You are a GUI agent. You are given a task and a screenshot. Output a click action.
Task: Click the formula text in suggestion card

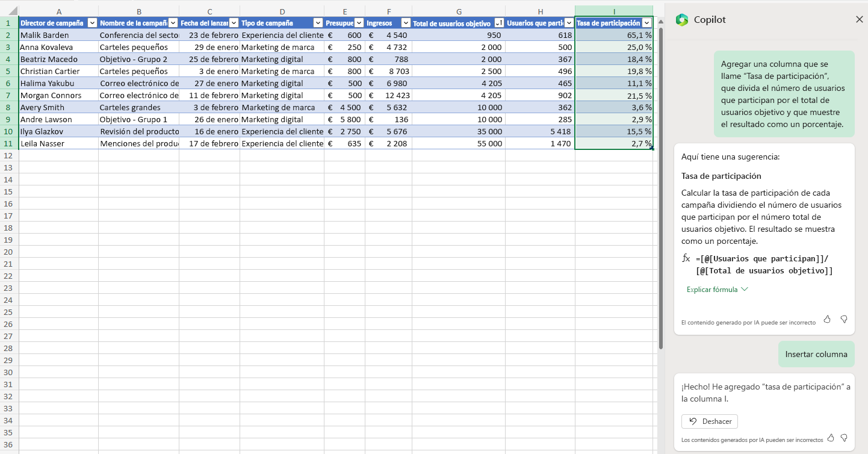click(x=764, y=264)
